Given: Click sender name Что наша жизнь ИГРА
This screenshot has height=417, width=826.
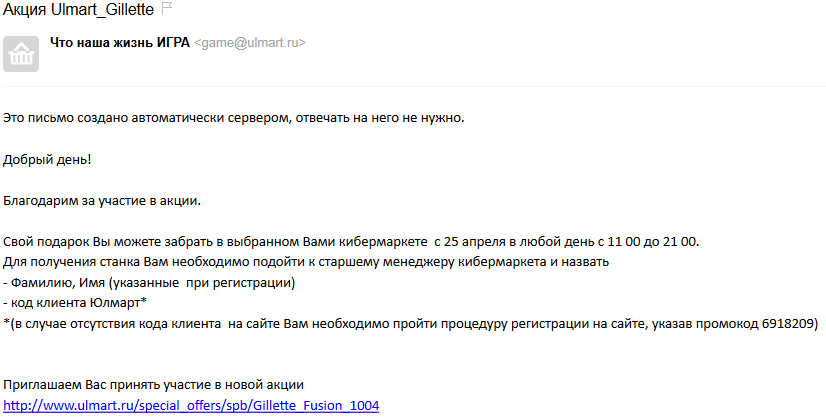Looking at the screenshot, I should [120, 43].
